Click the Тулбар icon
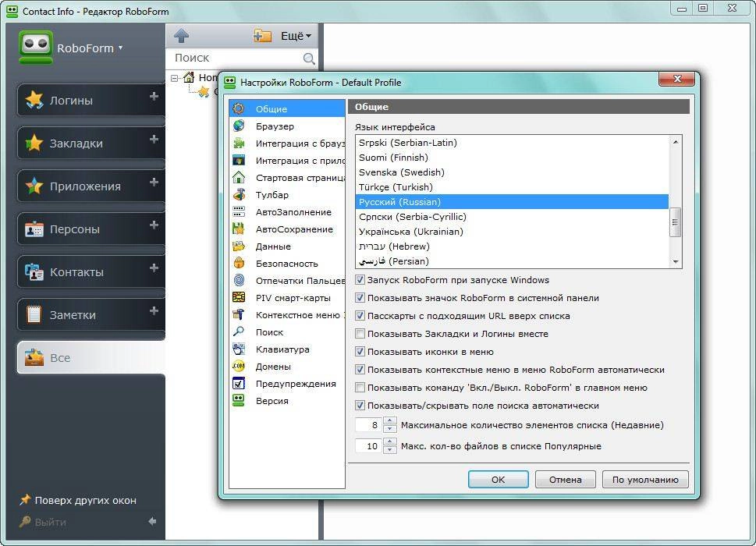The height and width of the screenshot is (546, 756). [x=239, y=195]
